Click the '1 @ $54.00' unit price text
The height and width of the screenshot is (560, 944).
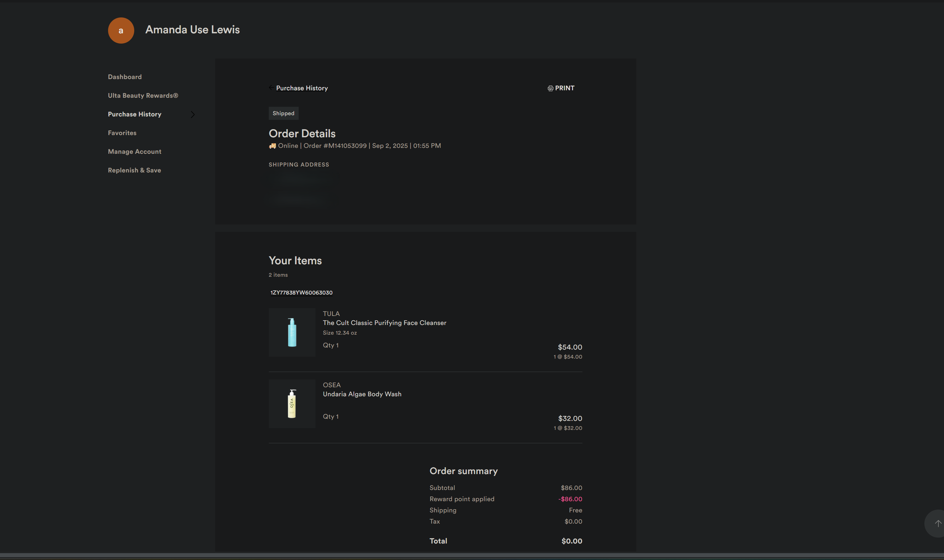point(568,357)
